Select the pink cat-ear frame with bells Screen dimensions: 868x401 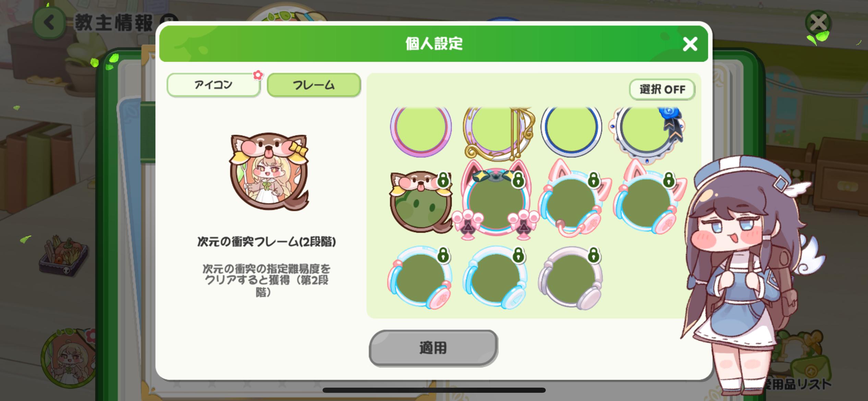pyautogui.click(x=496, y=200)
